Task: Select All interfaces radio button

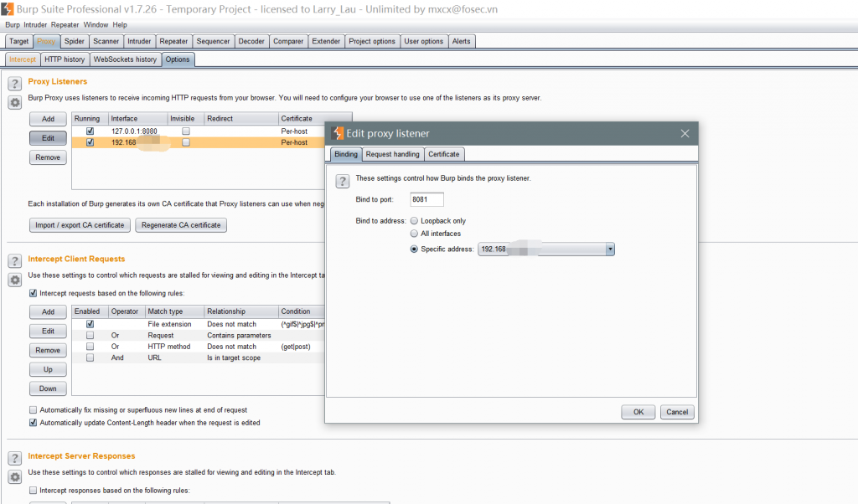Action: (x=414, y=234)
